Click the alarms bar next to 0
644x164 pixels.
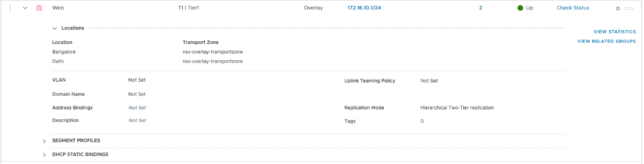pos(628,8)
